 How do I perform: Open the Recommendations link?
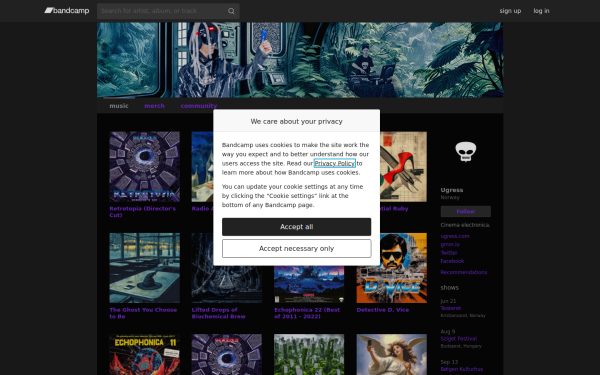(463, 272)
